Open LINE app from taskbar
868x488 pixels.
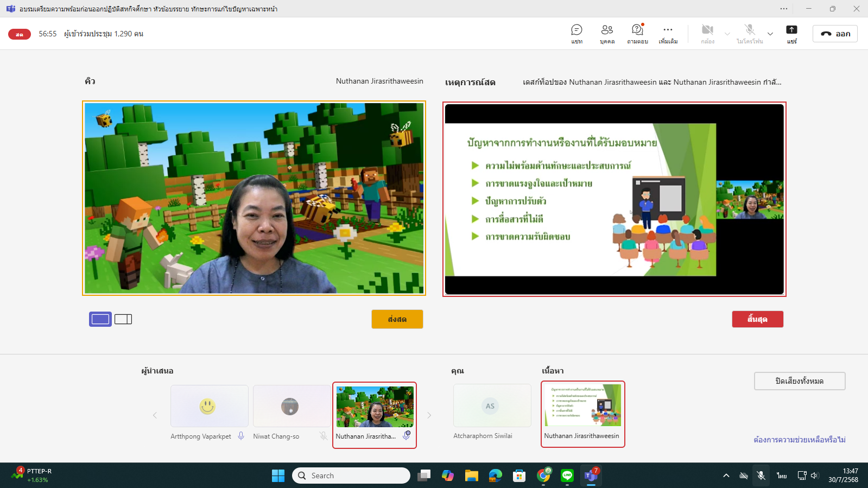pyautogui.click(x=567, y=476)
